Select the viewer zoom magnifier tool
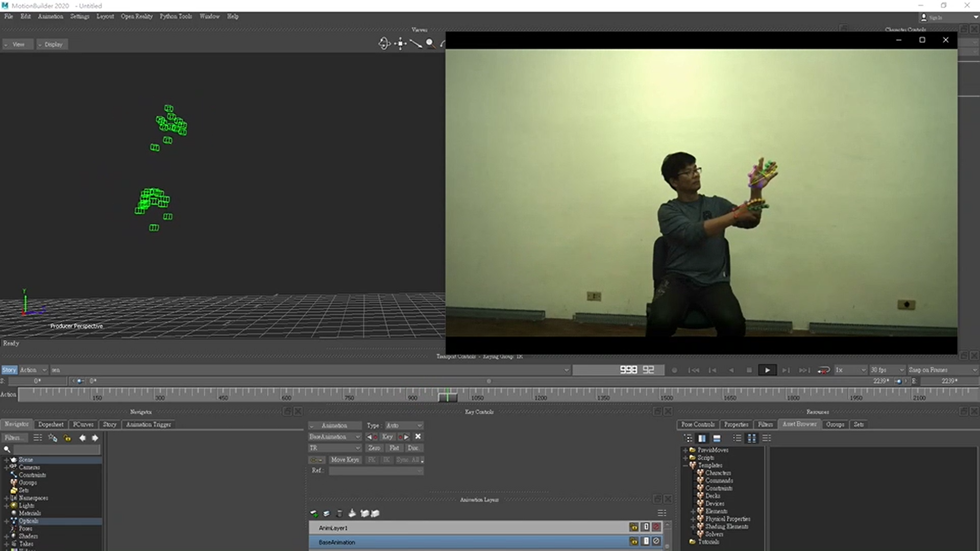The height and width of the screenshot is (551, 980). [430, 44]
